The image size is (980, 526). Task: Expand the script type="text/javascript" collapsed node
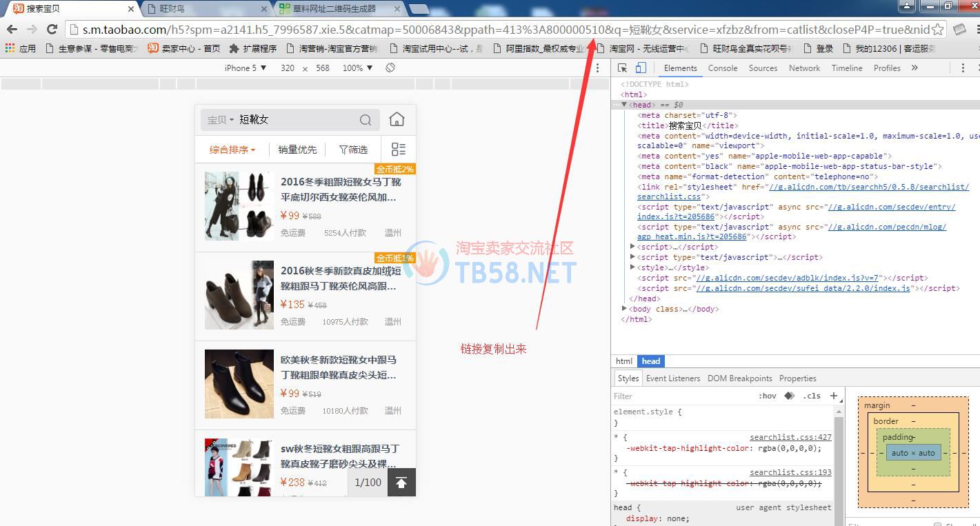click(633, 257)
